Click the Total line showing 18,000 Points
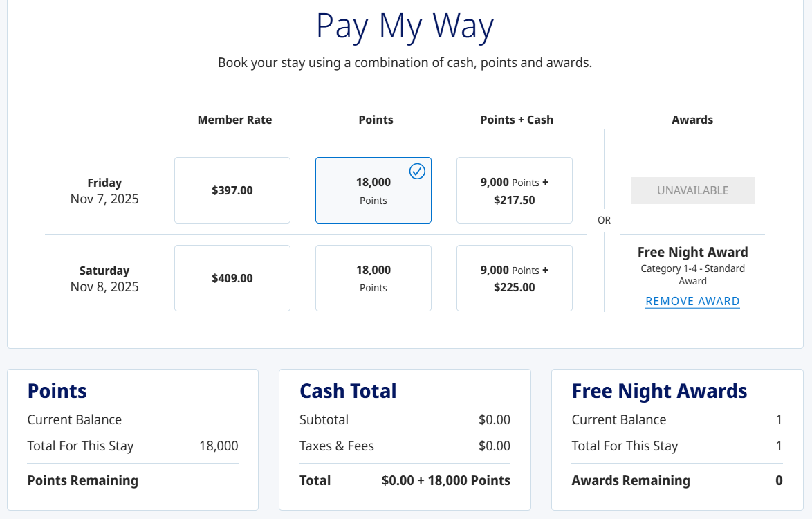 point(405,480)
